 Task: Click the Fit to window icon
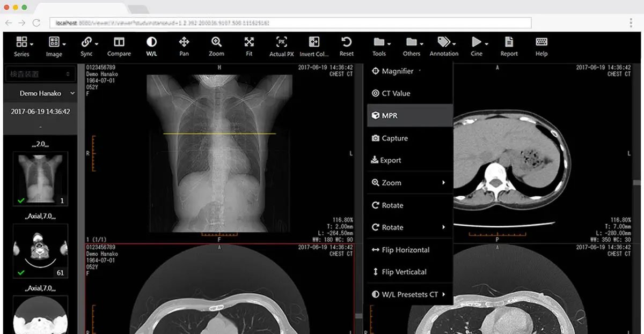tap(249, 46)
